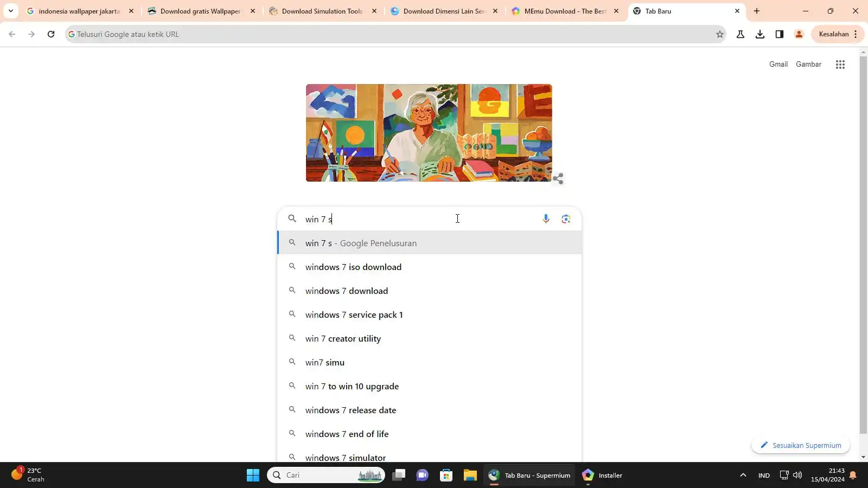Search by image with Google Lens icon
This screenshot has height=488, width=868.
566,219
